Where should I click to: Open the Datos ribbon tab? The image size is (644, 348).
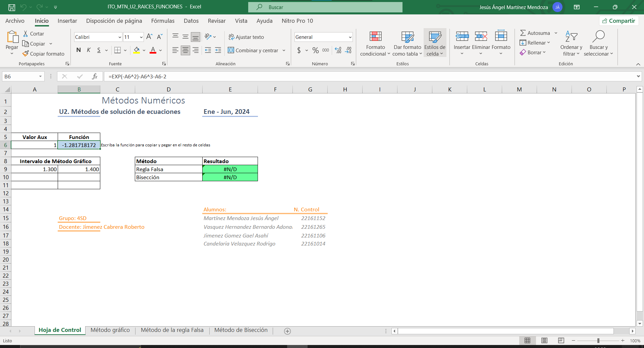[x=191, y=21]
